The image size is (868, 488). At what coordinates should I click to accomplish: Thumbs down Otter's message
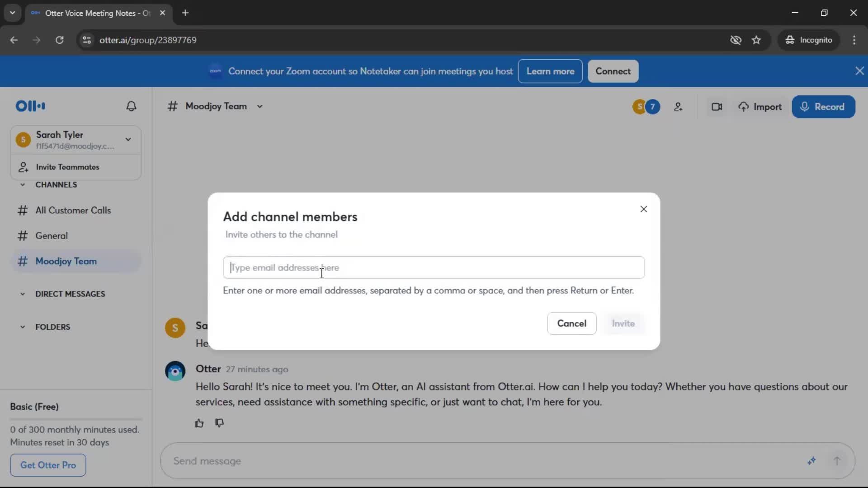(x=220, y=423)
